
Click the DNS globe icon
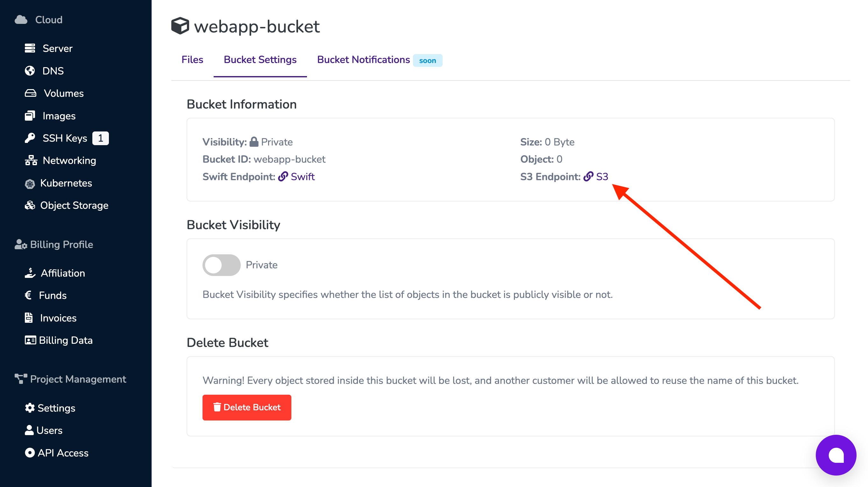point(30,71)
